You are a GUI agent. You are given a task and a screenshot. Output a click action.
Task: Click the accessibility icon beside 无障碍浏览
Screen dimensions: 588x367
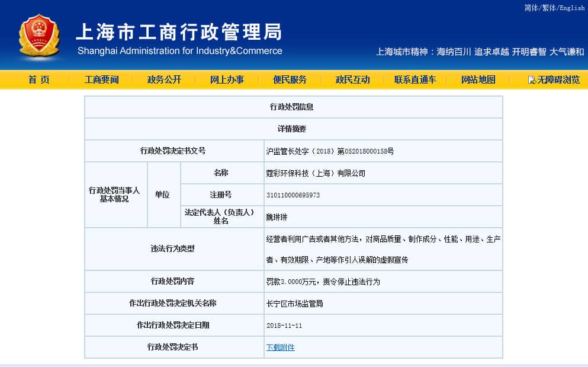(x=532, y=80)
